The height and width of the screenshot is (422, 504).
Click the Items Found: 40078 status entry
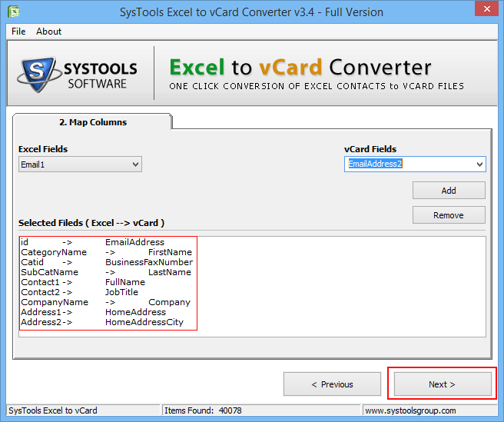[203, 410]
